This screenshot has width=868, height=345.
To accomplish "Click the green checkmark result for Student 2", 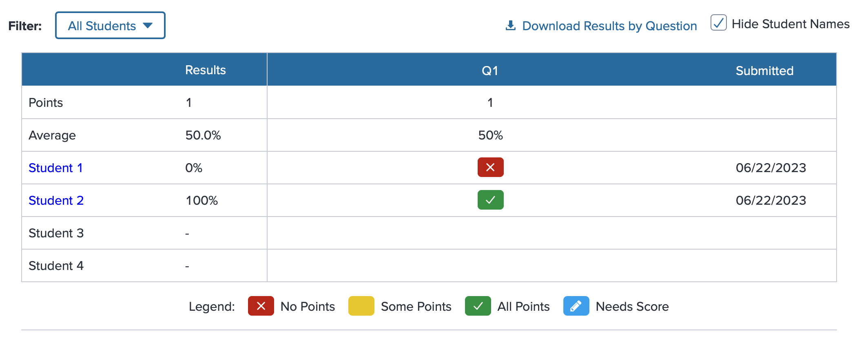I will click(x=490, y=200).
